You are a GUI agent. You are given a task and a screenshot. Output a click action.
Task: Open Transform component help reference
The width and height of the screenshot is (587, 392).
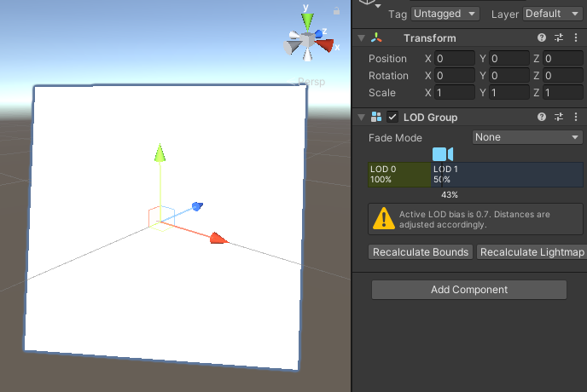click(x=541, y=37)
